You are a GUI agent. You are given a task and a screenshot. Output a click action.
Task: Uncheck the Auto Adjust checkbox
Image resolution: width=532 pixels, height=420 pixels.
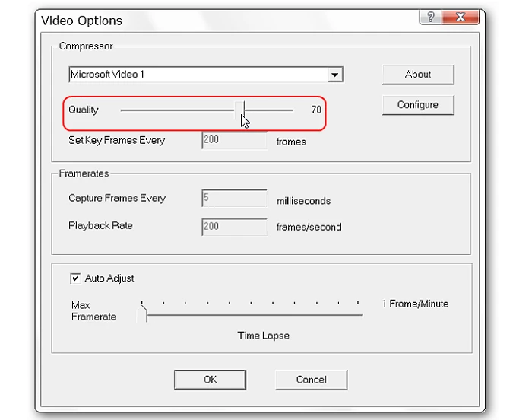click(x=75, y=278)
